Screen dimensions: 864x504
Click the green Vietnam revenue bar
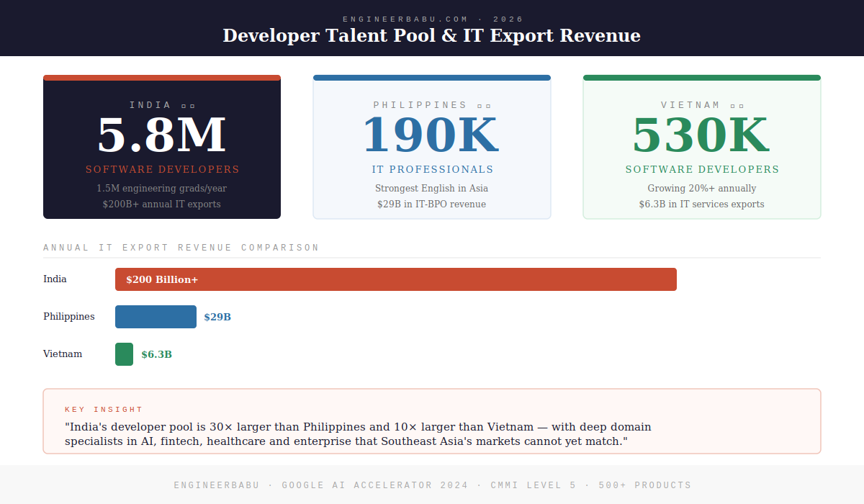coord(124,354)
